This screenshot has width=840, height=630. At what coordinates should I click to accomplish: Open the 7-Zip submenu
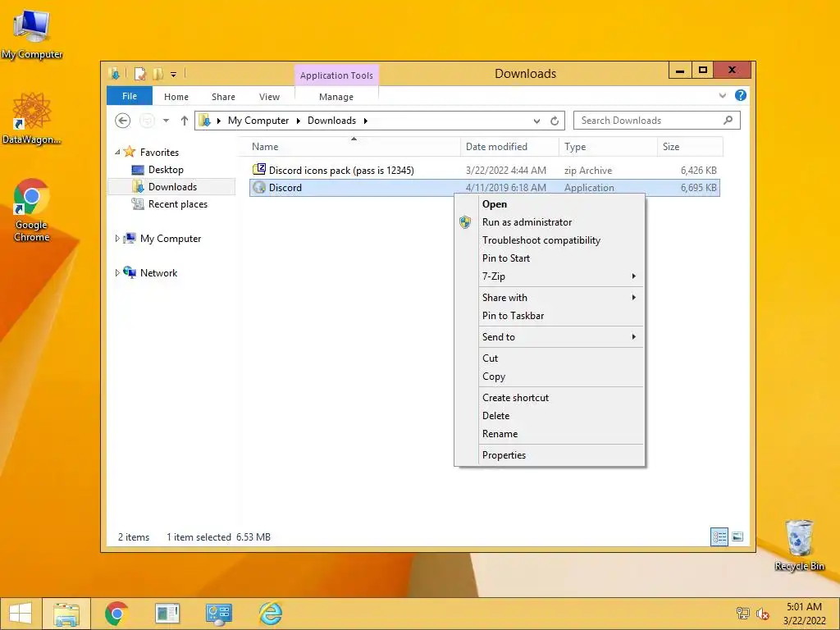pyautogui.click(x=560, y=276)
